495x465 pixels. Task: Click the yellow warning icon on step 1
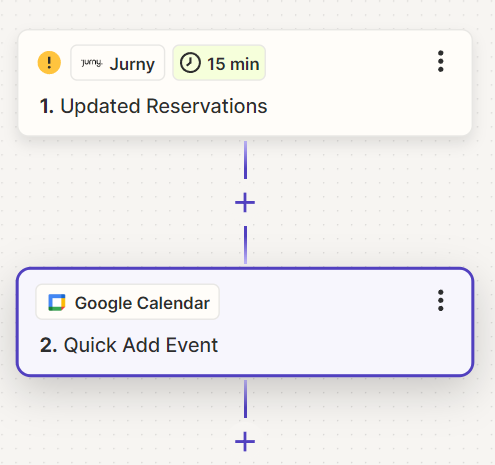click(49, 62)
